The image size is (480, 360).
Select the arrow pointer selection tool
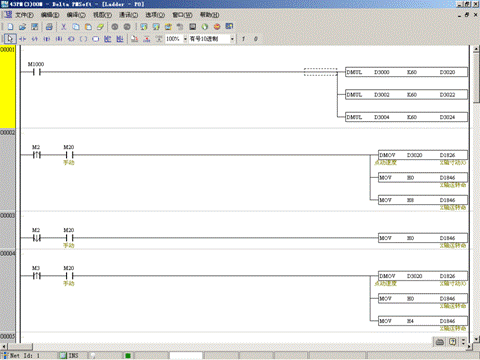point(10,39)
